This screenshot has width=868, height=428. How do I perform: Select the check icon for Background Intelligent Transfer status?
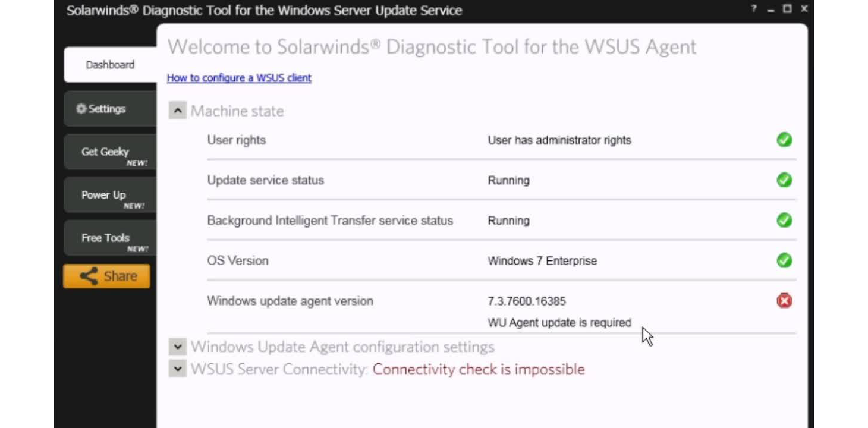pyautogui.click(x=784, y=221)
